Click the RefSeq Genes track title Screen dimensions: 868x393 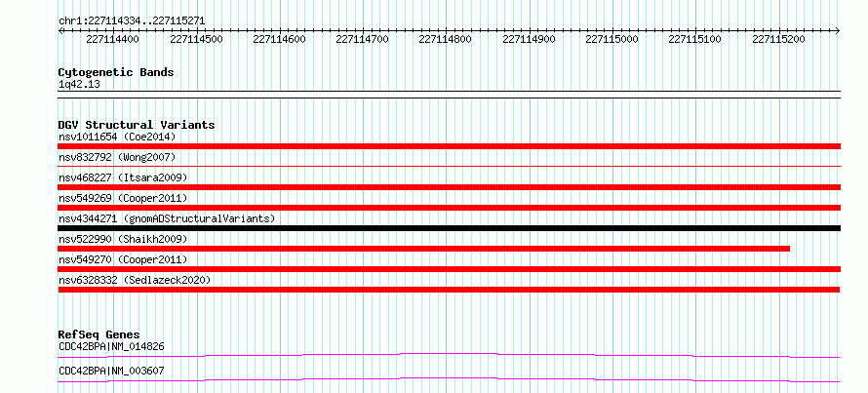[99, 334]
